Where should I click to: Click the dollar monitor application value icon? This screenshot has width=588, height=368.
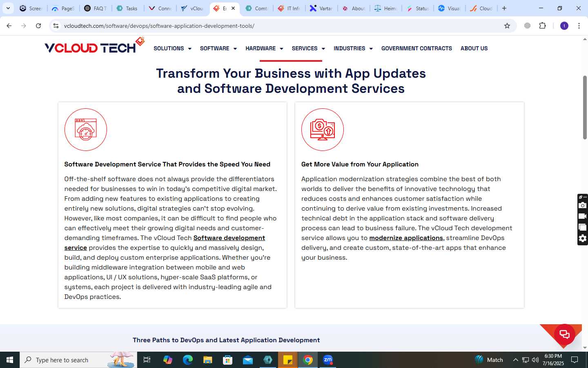click(323, 130)
